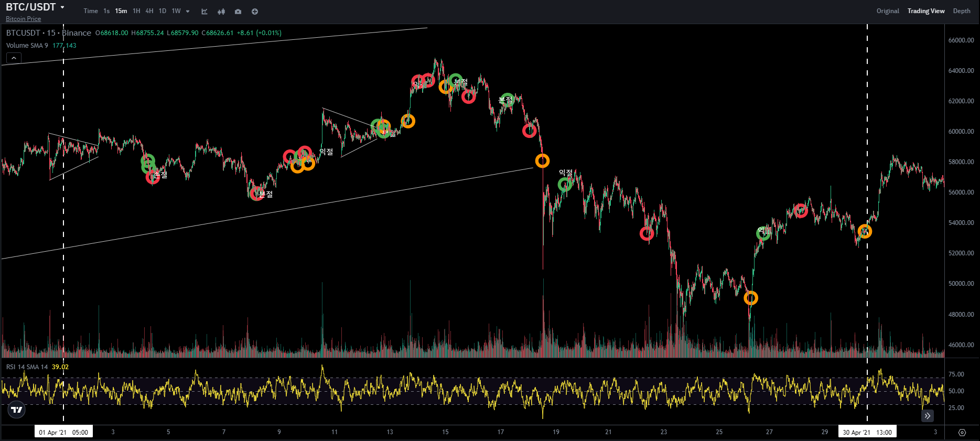Click the RSI 75.00 scale label
The width and height of the screenshot is (980, 441).
coord(956,374)
